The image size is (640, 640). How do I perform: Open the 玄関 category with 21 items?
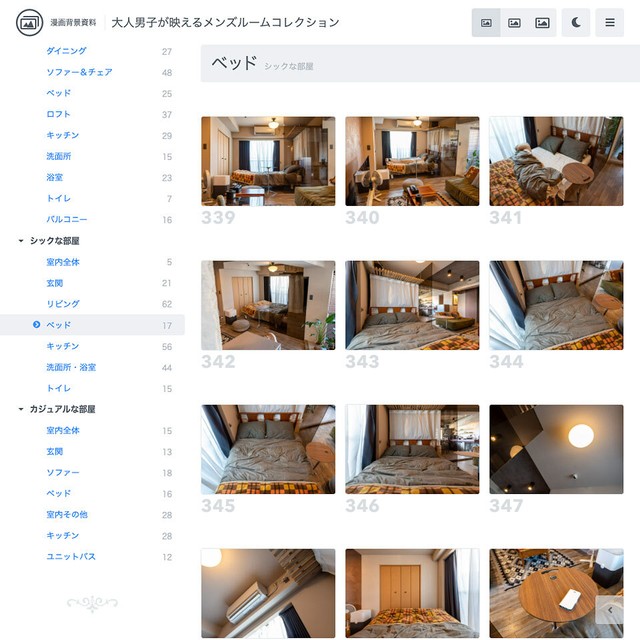click(x=55, y=283)
